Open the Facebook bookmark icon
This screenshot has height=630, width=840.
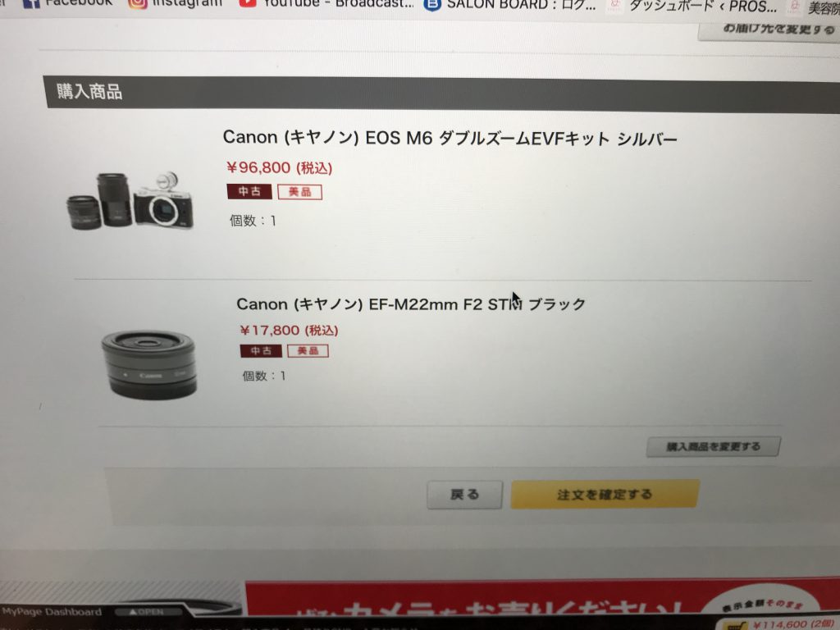click(x=31, y=4)
